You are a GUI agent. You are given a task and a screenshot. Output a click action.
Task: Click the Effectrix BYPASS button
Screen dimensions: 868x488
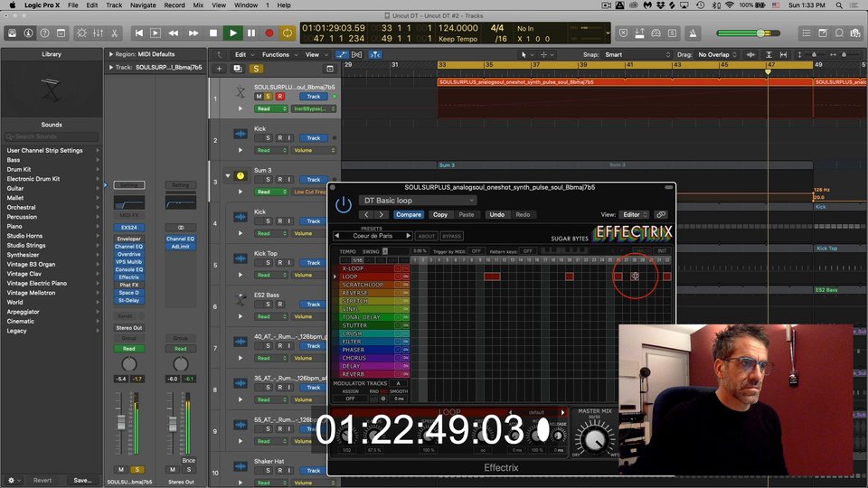(452, 236)
